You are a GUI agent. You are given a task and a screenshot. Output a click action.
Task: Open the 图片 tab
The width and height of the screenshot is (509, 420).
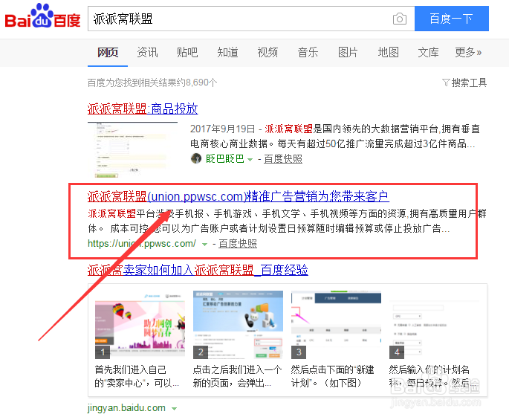coord(348,52)
